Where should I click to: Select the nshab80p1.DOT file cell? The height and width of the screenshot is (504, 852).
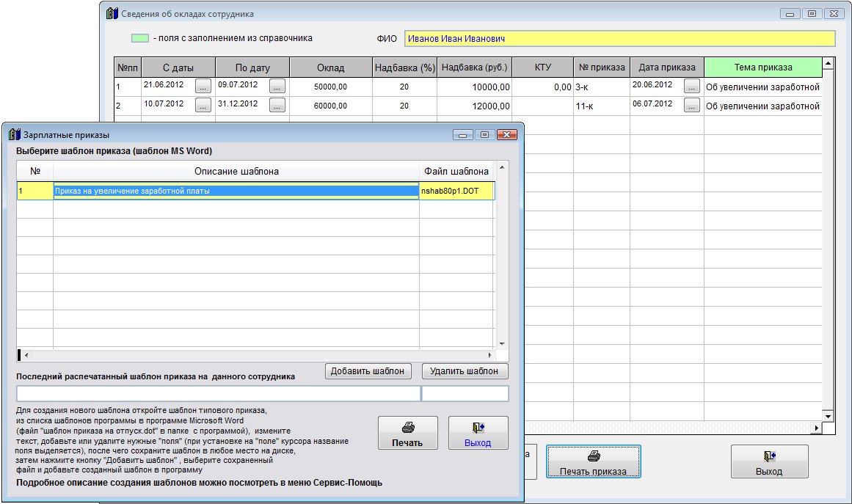pos(456,191)
